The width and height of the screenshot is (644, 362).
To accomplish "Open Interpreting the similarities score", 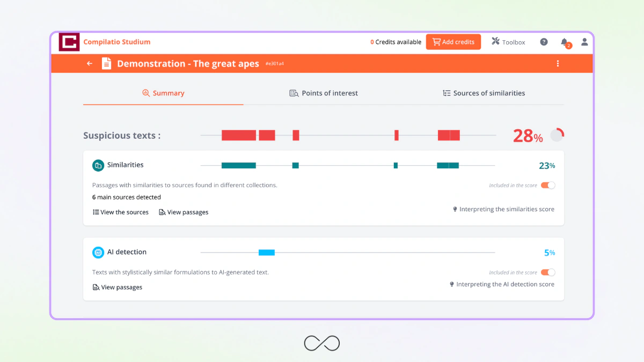I will tap(503, 210).
